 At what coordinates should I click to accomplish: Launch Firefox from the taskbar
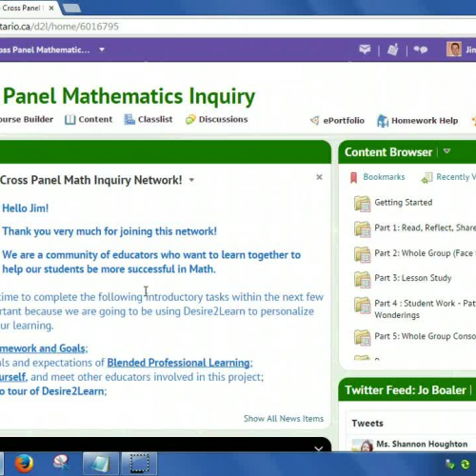coord(24,464)
